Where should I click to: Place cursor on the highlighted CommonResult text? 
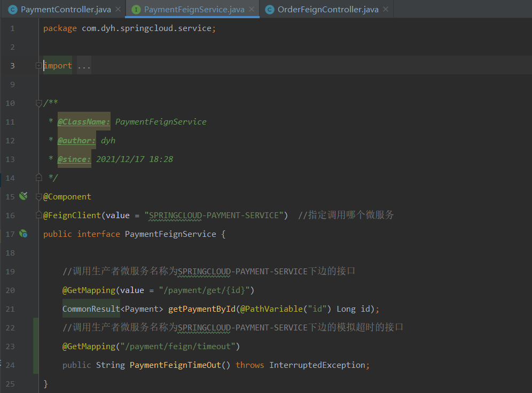point(91,309)
